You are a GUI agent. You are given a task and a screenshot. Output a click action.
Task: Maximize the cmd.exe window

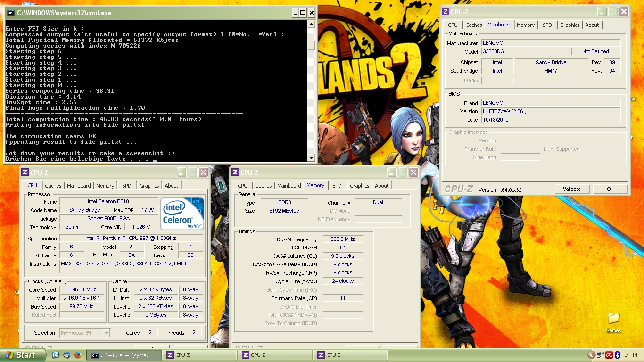pos(303,13)
